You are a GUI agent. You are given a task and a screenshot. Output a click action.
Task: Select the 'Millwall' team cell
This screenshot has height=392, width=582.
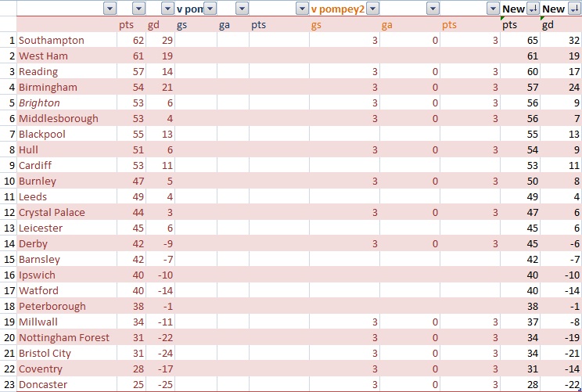coord(66,322)
